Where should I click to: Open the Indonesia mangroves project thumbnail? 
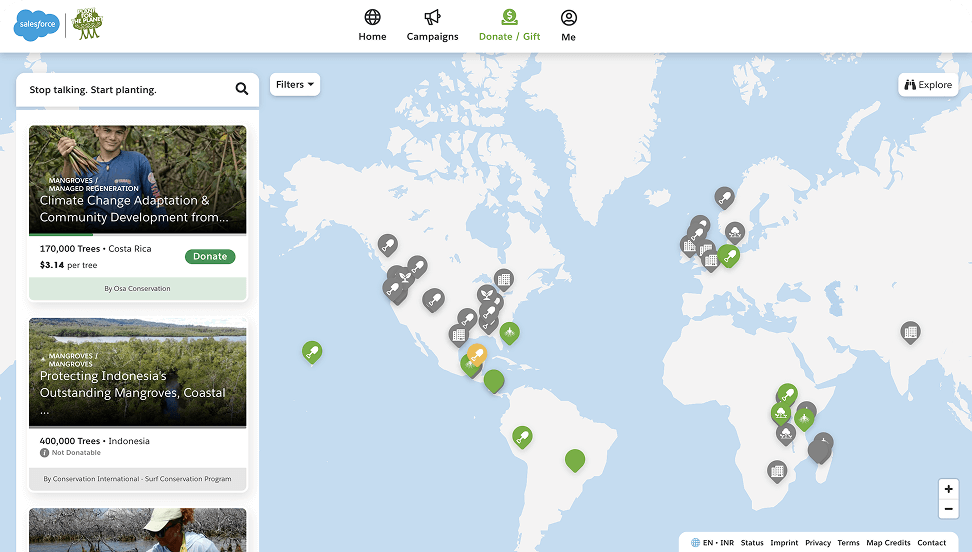pyautogui.click(x=137, y=373)
